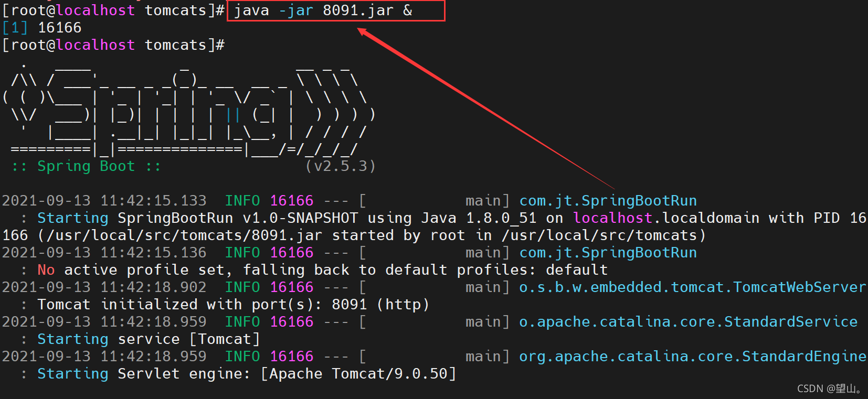The image size is (868, 399).
Task: Click 'main]' on the StandardService log line
Action: click(488, 322)
